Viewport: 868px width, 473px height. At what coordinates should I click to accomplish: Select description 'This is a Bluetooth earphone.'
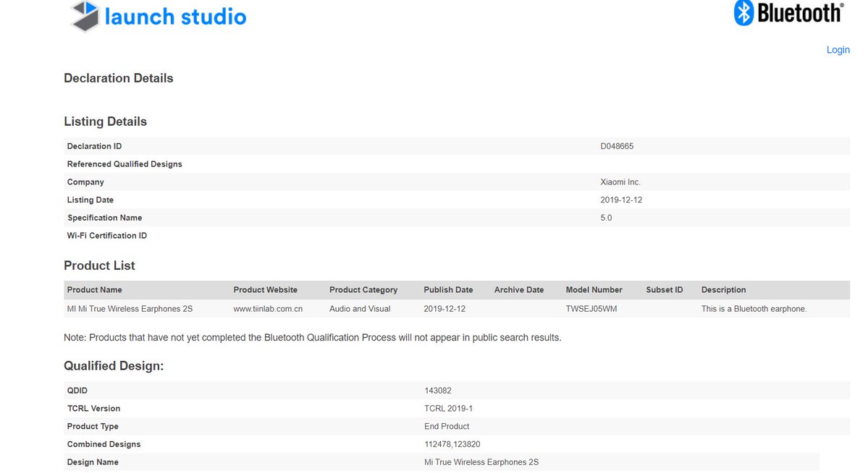[x=754, y=309]
